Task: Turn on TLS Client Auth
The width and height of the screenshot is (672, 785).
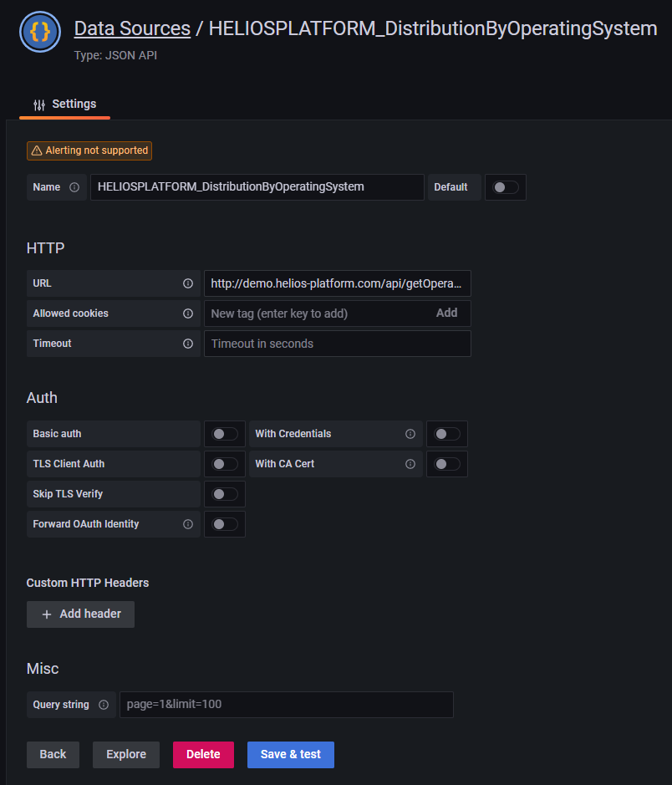Action: (225, 464)
